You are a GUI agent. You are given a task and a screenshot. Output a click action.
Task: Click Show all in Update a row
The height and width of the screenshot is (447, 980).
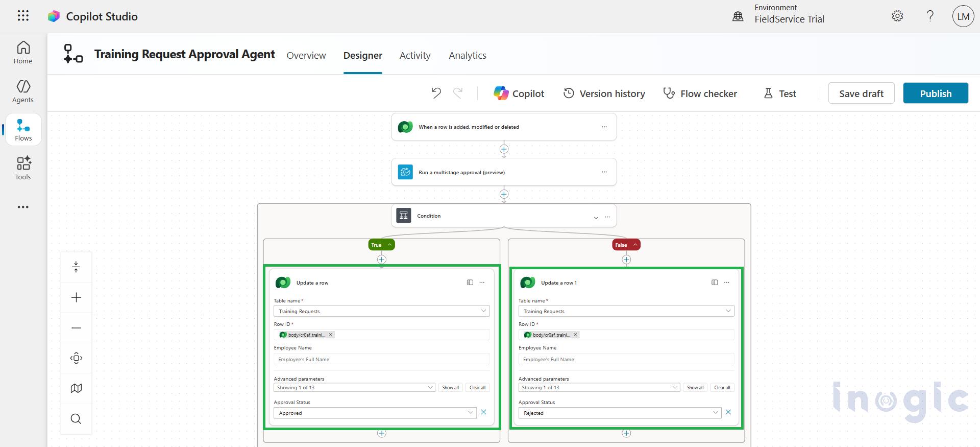tap(450, 388)
